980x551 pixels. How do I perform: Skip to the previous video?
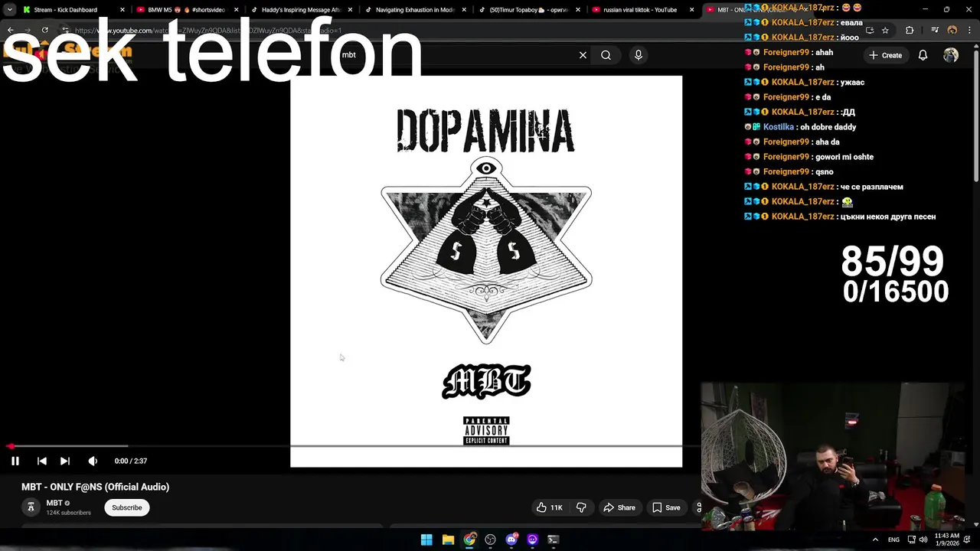(x=42, y=461)
